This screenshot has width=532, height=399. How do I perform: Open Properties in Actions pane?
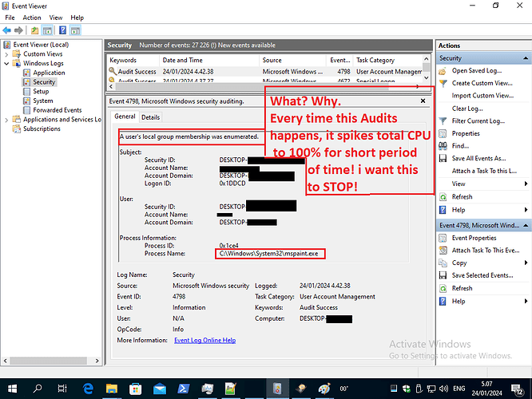pyautogui.click(x=466, y=133)
